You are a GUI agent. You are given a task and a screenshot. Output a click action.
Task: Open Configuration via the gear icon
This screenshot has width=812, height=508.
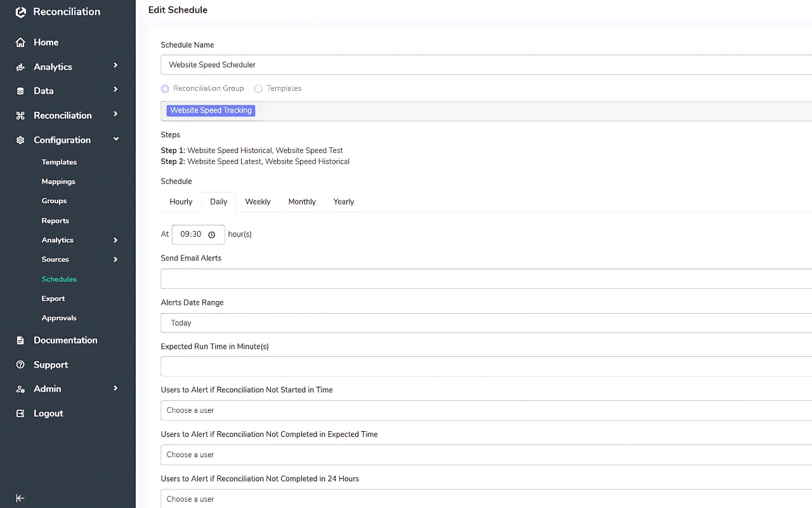coord(21,140)
